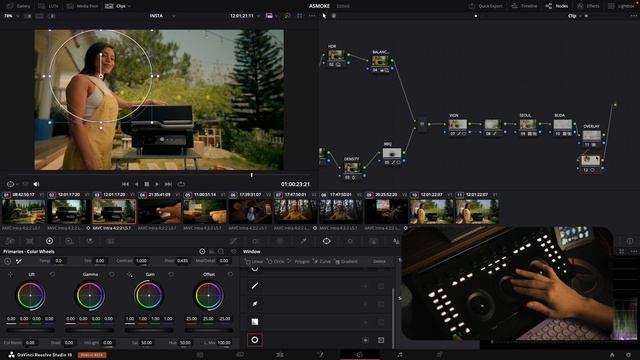Toggle the Timeline panel button
Image resolution: width=640 pixels, height=360 pixels.
524,6
